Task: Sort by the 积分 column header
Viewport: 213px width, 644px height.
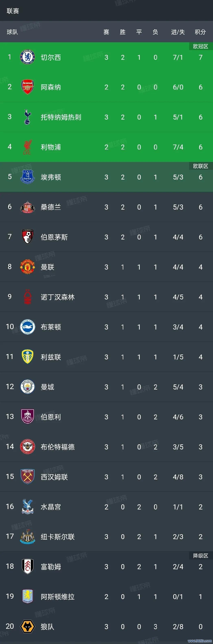Action: point(200,32)
